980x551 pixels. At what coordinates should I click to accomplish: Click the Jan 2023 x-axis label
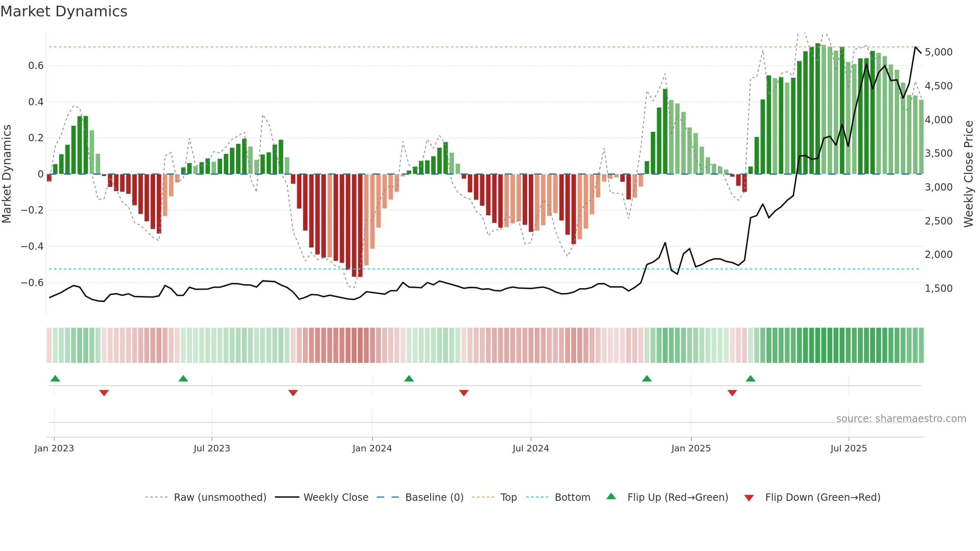[54, 448]
